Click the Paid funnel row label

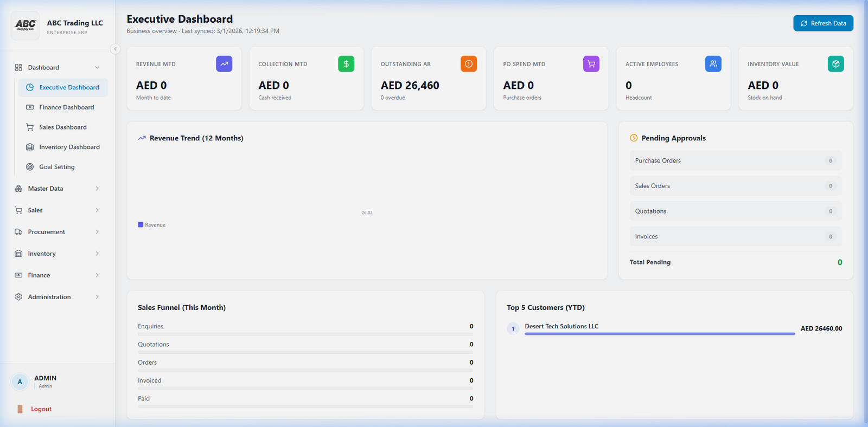point(144,399)
